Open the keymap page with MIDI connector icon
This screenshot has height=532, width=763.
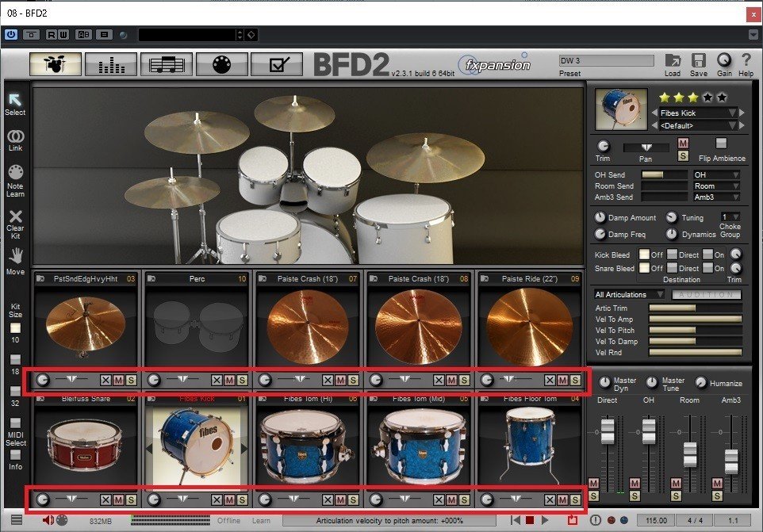(221, 64)
